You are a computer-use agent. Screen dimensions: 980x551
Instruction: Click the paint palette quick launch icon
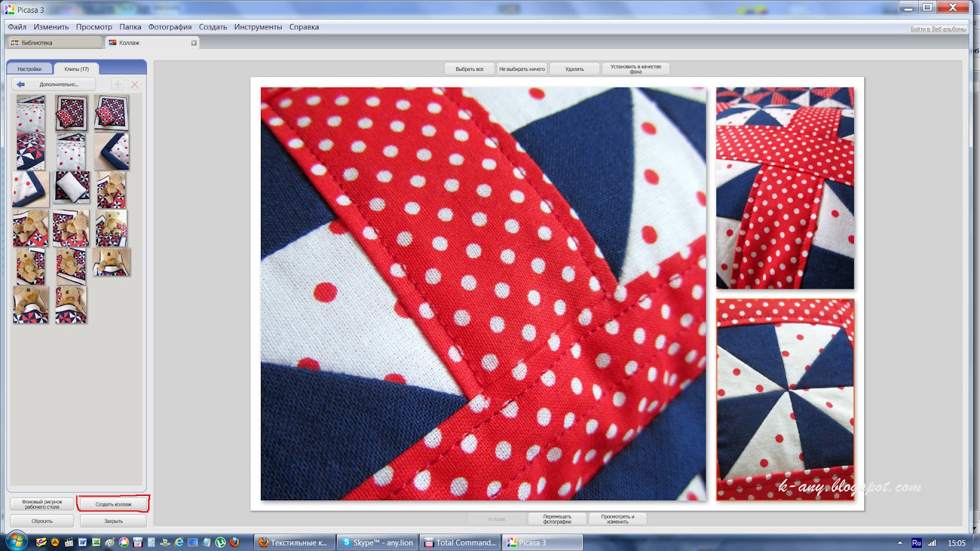point(110,542)
